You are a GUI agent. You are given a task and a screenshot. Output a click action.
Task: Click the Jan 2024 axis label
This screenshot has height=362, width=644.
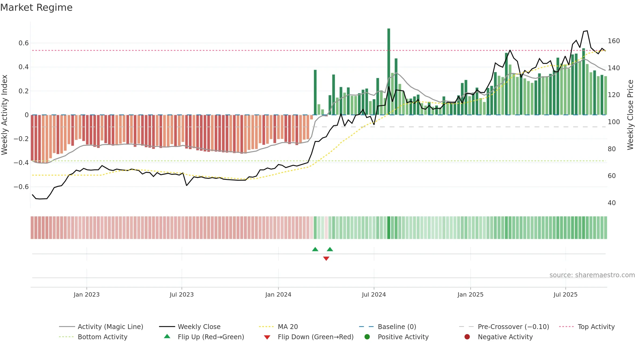coord(278,294)
